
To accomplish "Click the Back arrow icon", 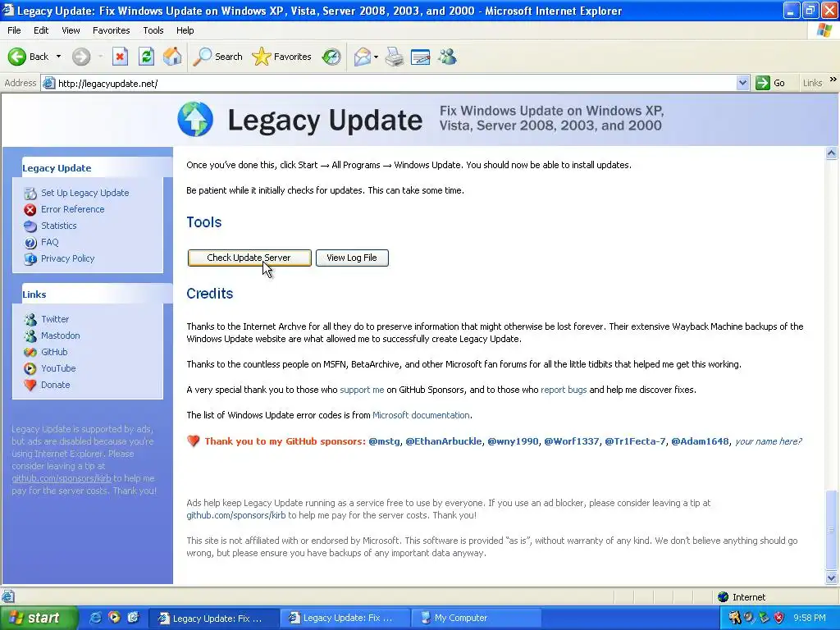I will [17, 57].
